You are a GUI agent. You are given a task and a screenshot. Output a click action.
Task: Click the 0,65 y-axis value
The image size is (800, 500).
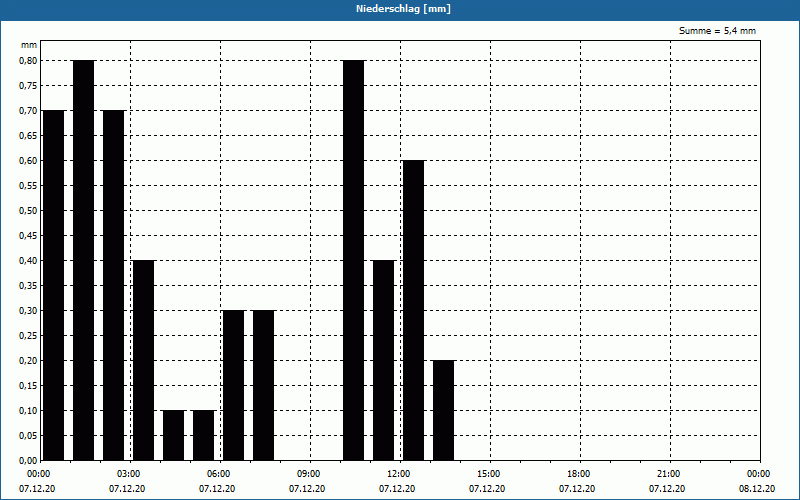coord(28,135)
